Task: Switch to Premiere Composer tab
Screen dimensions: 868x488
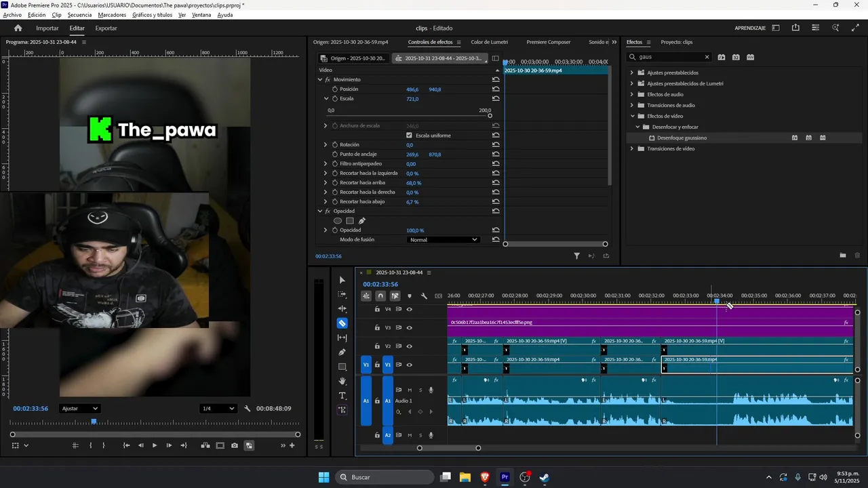Action: pyautogui.click(x=549, y=42)
